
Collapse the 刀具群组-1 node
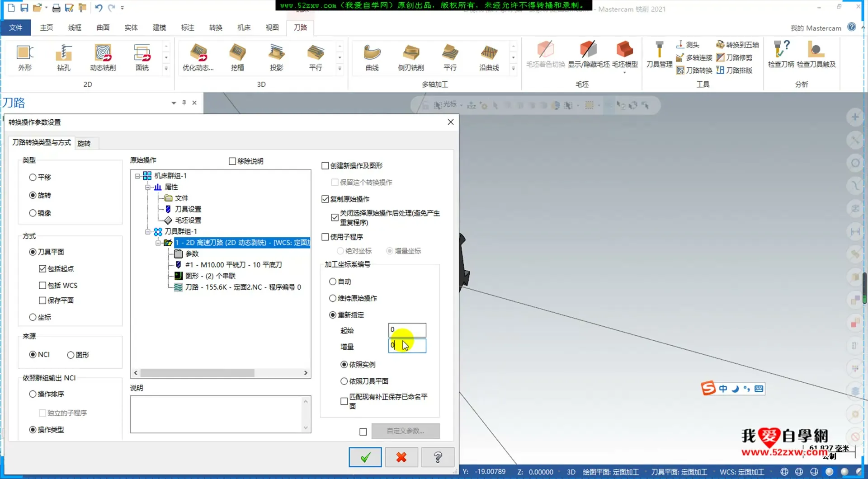[x=148, y=231]
